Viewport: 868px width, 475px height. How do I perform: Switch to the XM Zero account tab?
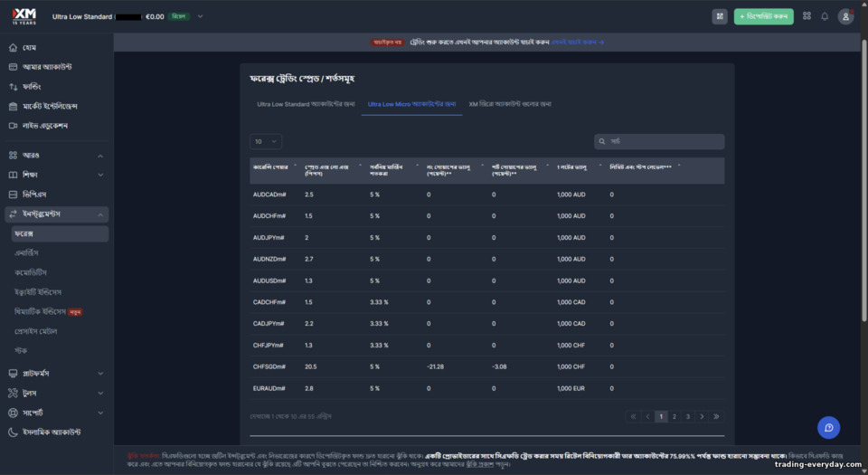509,104
